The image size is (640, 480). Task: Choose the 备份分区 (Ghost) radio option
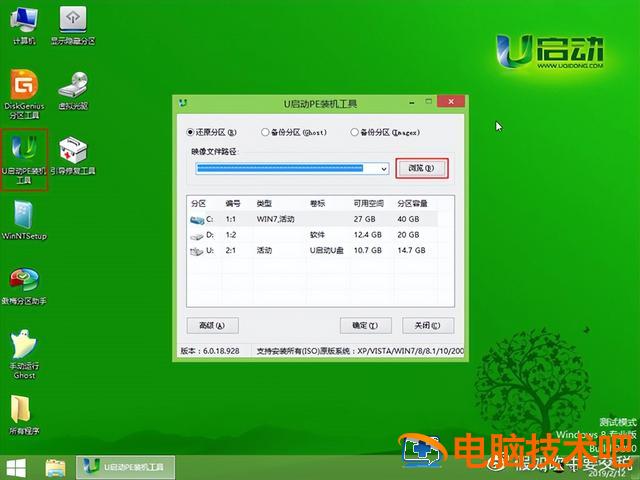(264, 131)
